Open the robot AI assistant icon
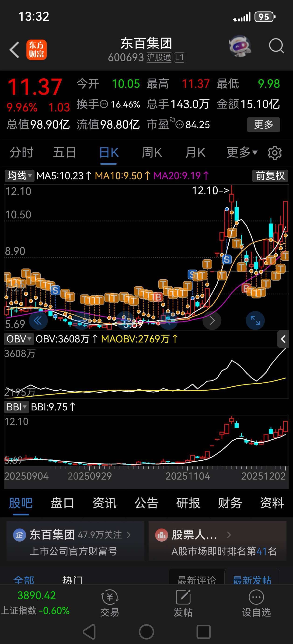 [x=240, y=46]
